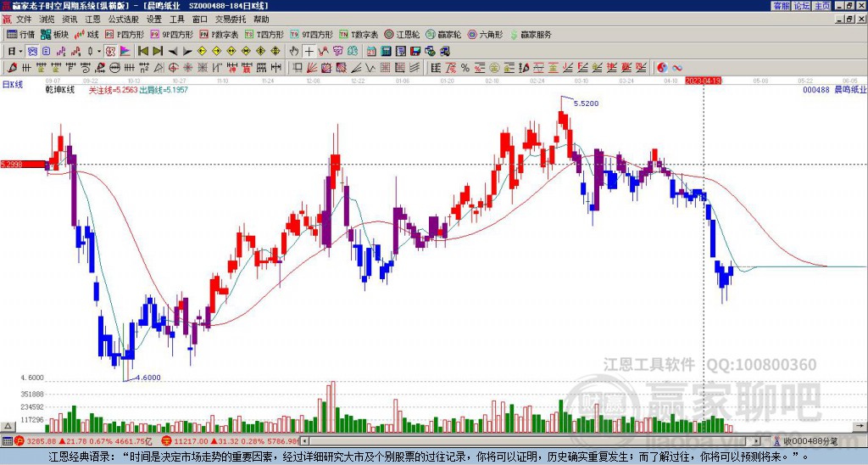Activate the crosshair cursor tool
Screen dimensions: 868x465
[309, 52]
